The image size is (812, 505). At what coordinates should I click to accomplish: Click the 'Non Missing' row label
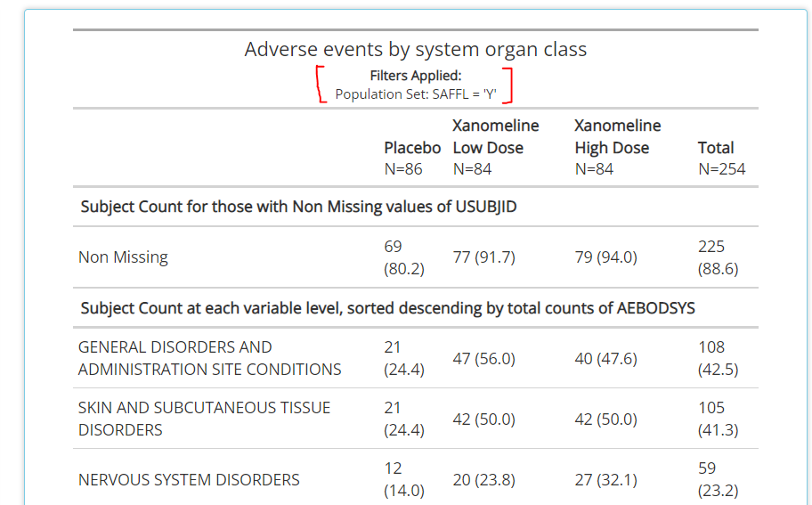pyautogui.click(x=123, y=257)
